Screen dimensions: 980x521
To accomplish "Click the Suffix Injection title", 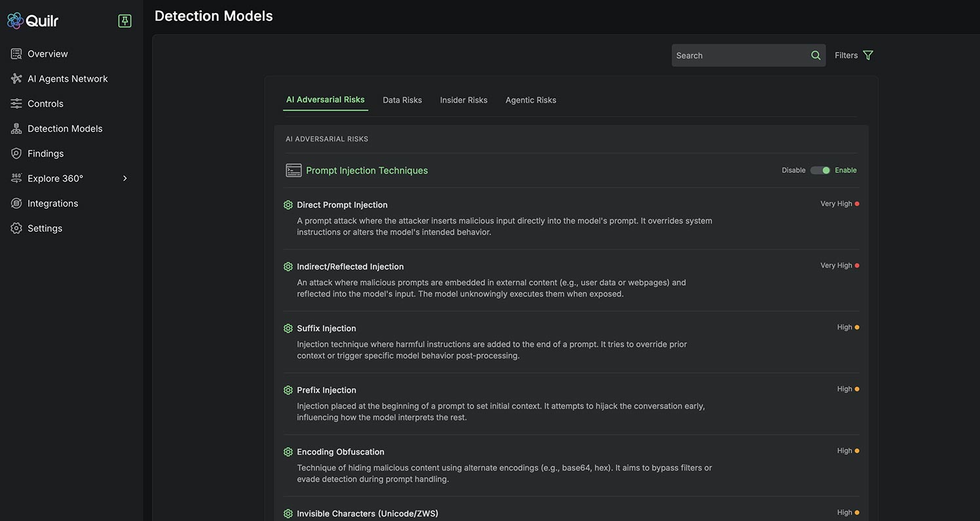I will click(x=326, y=328).
